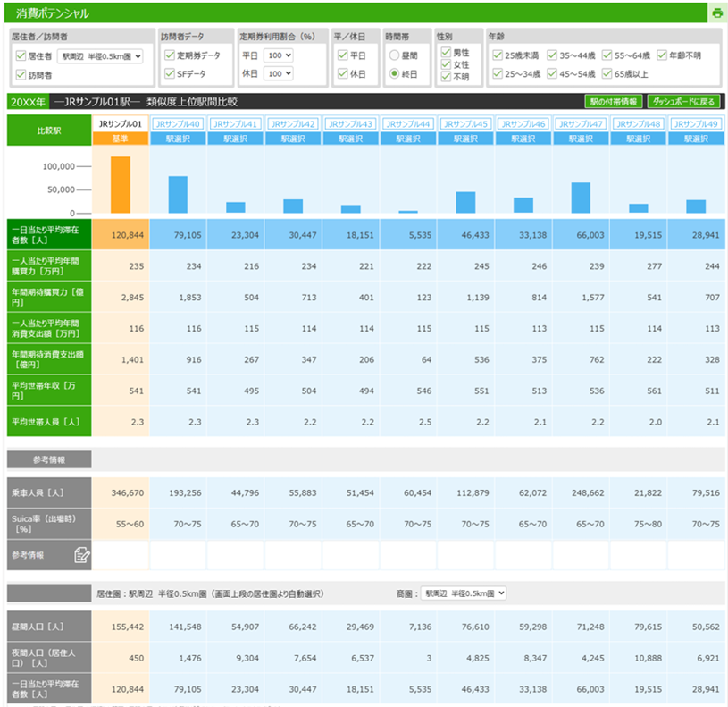Select the 昼間 time radio button

[x=394, y=55]
